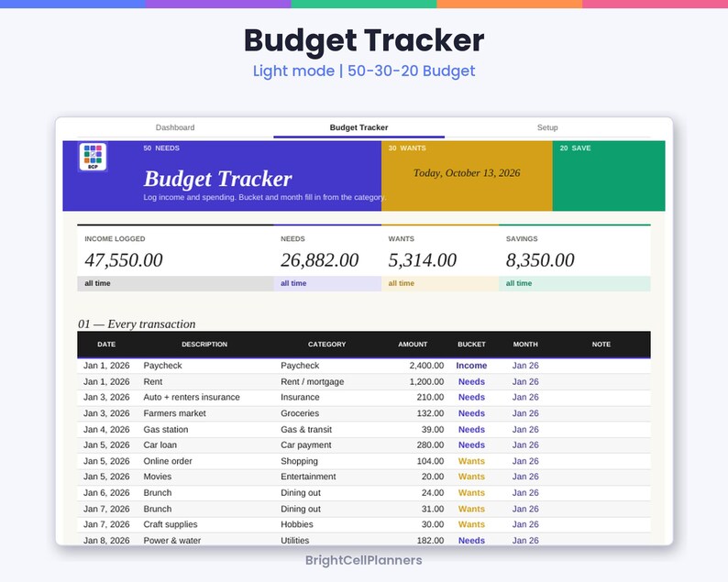This screenshot has height=582, width=728.
Task: Click the 20 SAVE banner label
Action: pos(575,148)
